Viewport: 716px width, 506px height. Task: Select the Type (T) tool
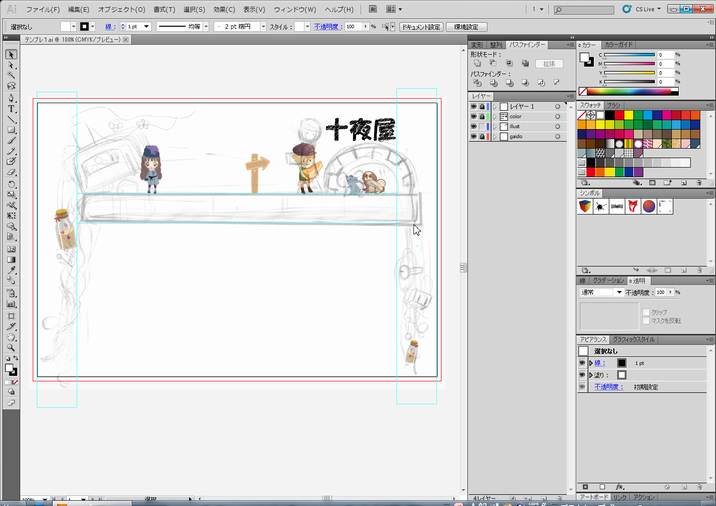[11, 109]
